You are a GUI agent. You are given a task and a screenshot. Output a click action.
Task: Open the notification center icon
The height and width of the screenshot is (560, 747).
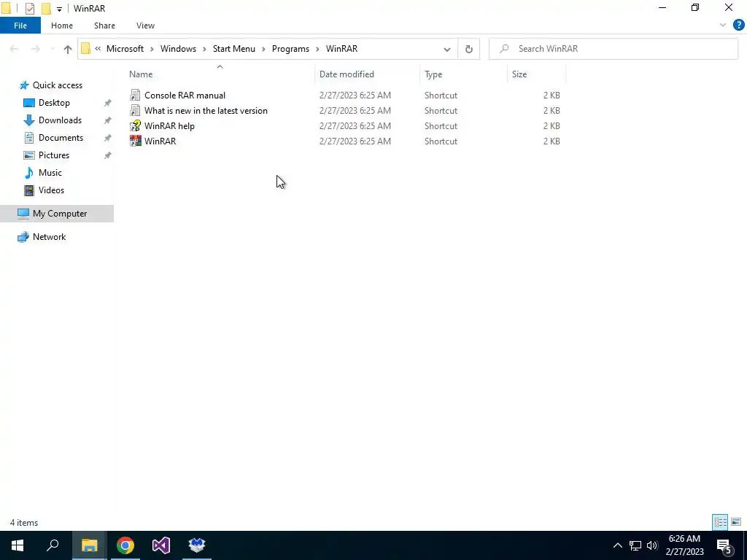coord(724,545)
